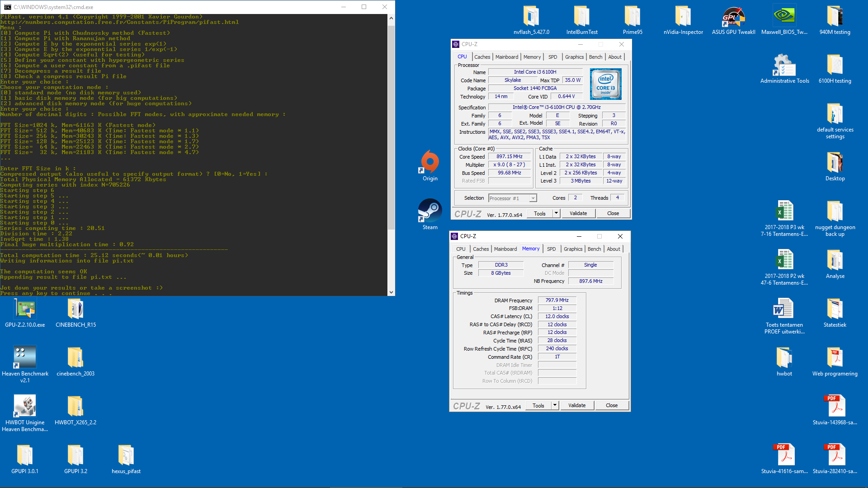
Task: Open the nVidia-Inspector folder icon
Action: point(683,20)
